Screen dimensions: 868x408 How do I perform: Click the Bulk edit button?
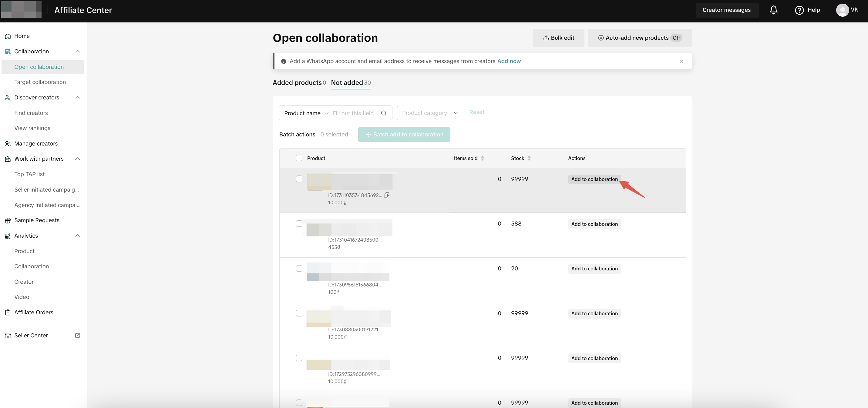558,38
